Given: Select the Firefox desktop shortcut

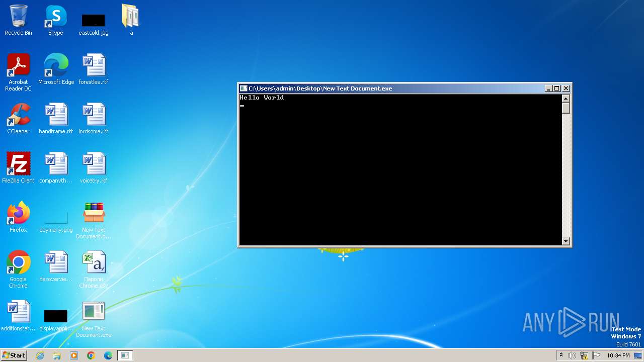Looking at the screenshot, I should (18, 217).
